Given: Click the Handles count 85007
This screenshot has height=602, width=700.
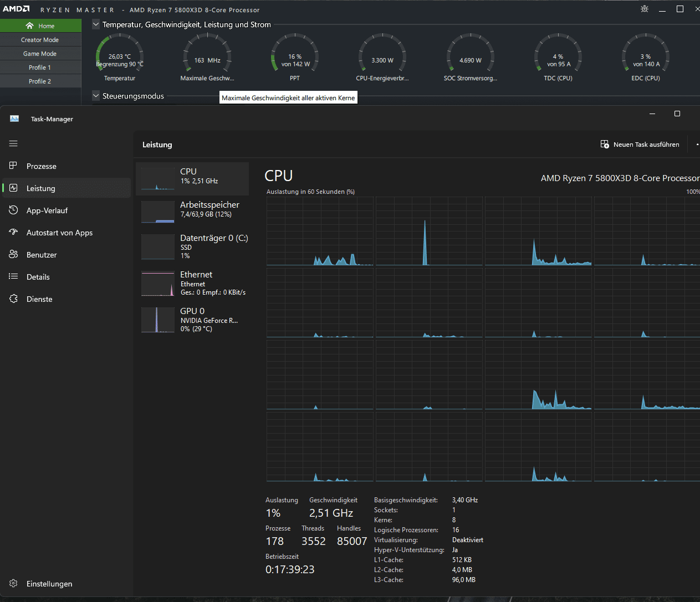Looking at the screenshot, I should click(352, 542).
